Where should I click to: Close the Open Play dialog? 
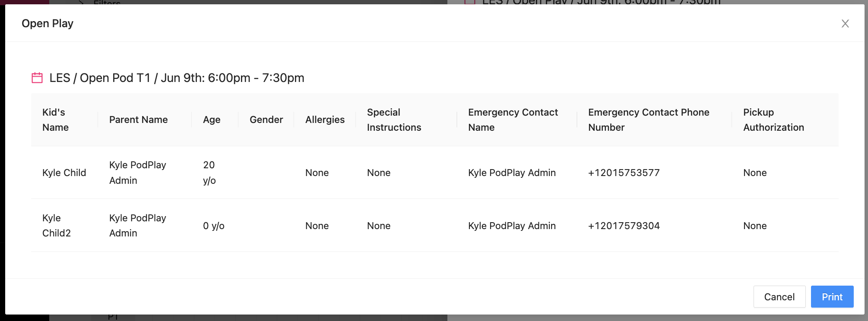pyautogui.click(x=845, y=24)
